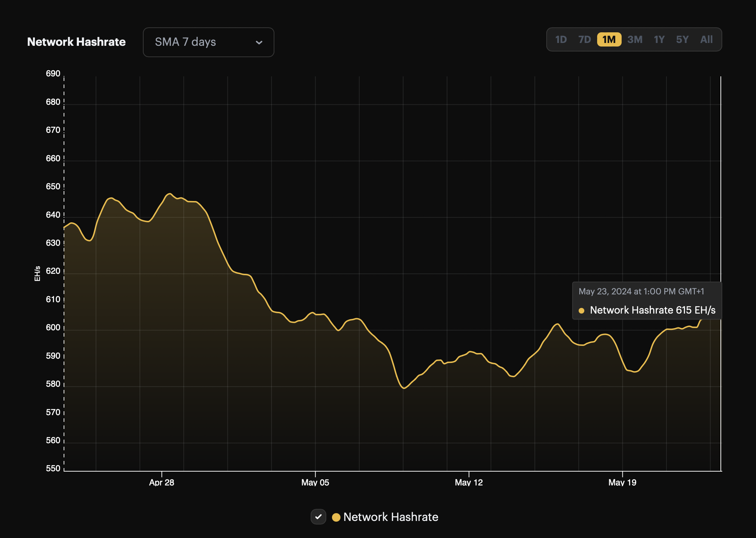Click the Apr 28 axis label
Image resolution: width=756 pixels, height=538 pixels.
coord(161,482)
